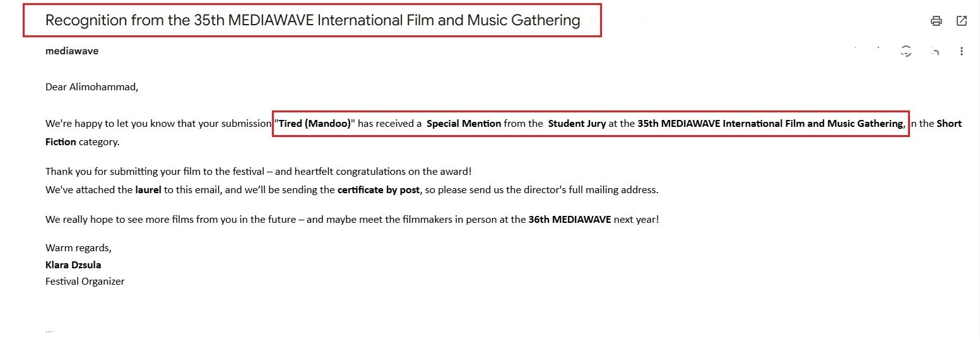Click the film title "Tired (Mandoo)"

pyautogui.click(x=314, y=124)
